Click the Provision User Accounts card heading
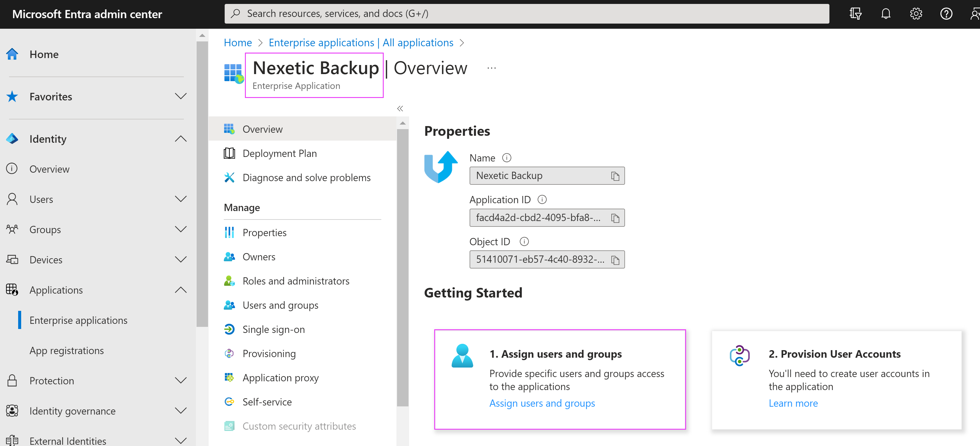 point(834,354)
